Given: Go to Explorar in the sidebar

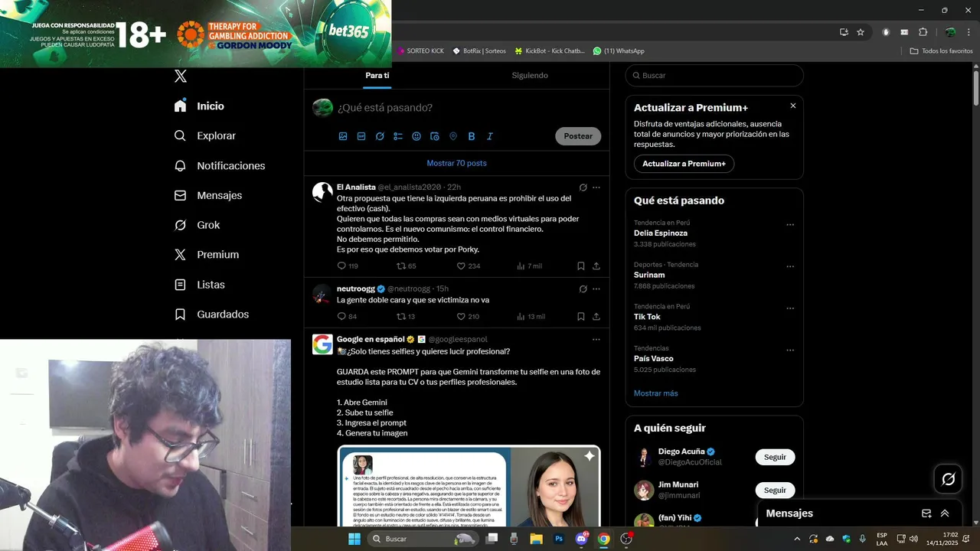Looking at the screenshot, I should point(204,135).
